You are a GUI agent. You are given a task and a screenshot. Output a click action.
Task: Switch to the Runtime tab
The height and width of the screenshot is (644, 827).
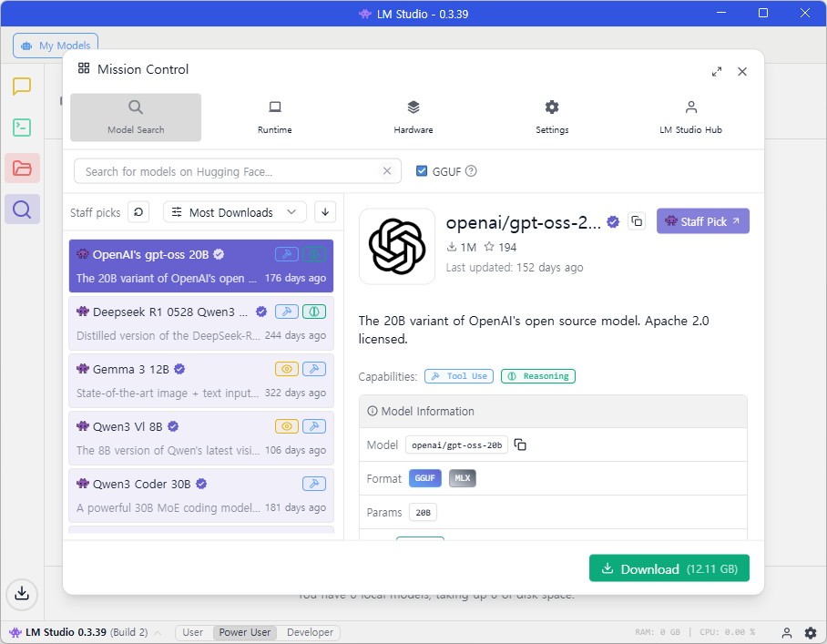[274, 118]
